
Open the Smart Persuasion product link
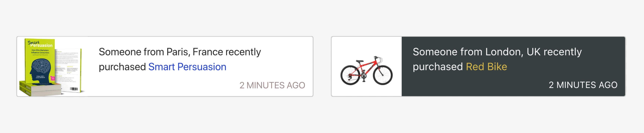187,67
